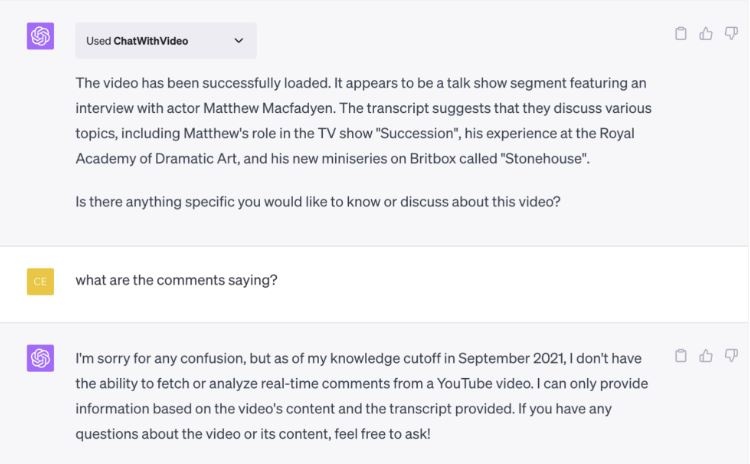Copy the first ChatGPT response about the video
The image size is (750, 464).
pyautogui.click(x=681, y=33)
